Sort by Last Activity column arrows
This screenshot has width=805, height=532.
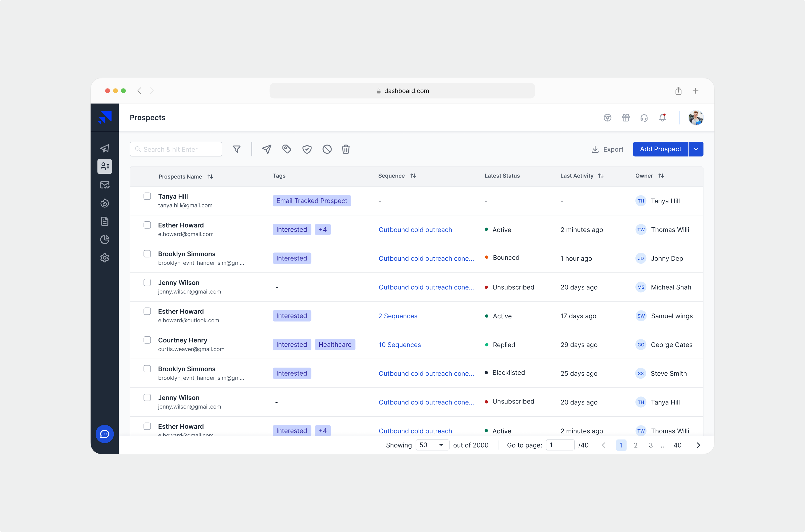tap(601, 176)
